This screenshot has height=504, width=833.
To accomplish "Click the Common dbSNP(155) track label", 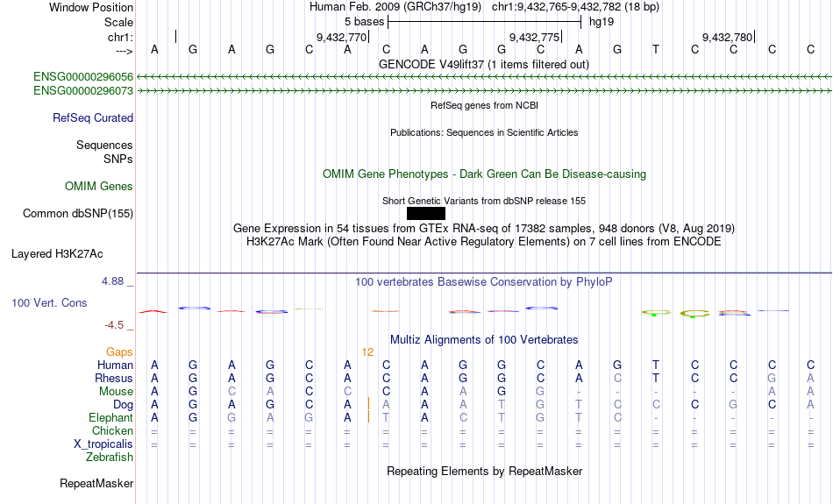I will pos(78,214).
